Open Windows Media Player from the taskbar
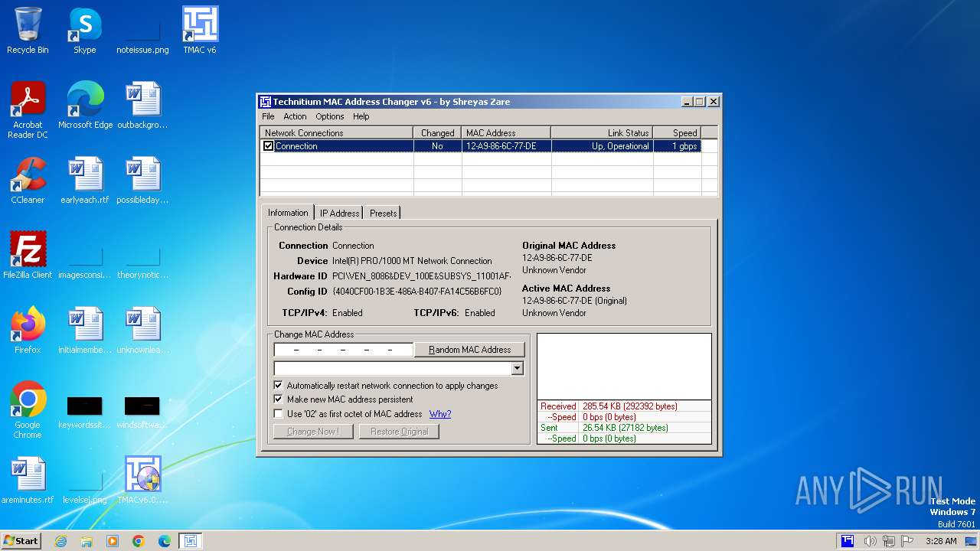The height and width of the screenshot is (551, 980). point(113,541)
